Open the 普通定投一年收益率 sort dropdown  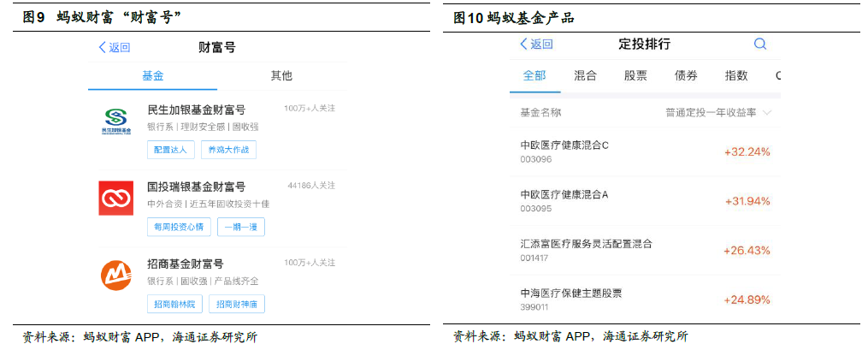coord(718,112)
